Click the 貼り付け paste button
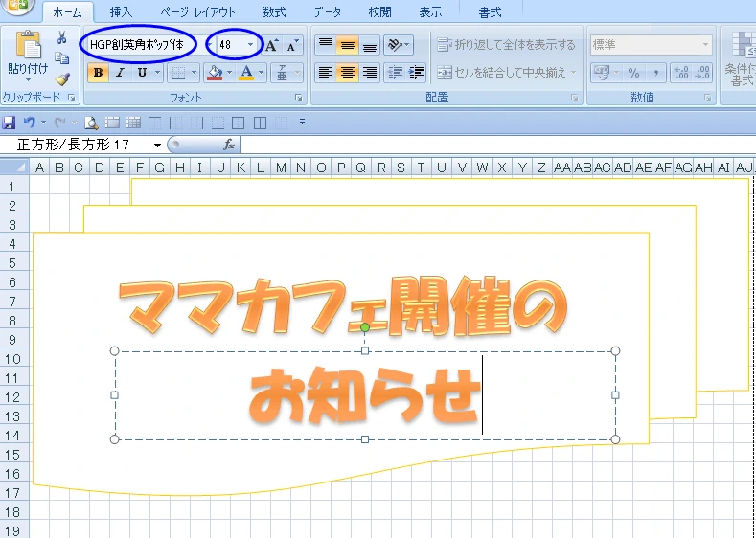Viewport: 756px width, 538px height. (x=26, y=56)
